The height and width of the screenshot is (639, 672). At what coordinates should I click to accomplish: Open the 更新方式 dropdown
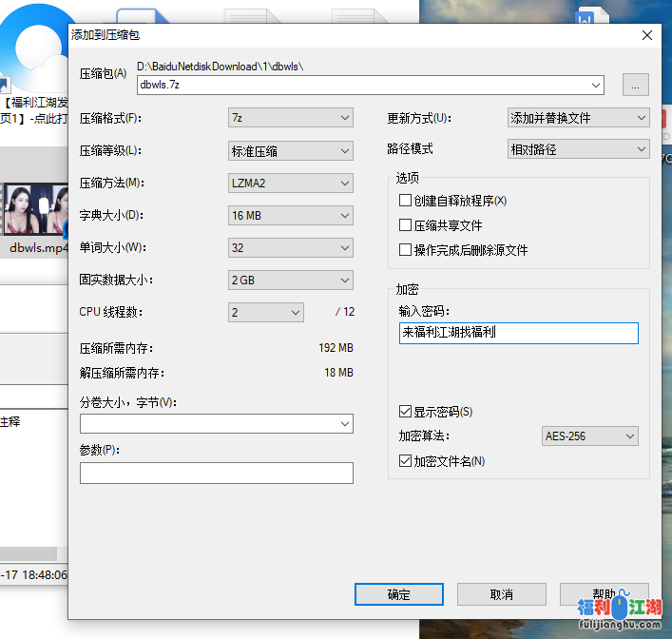[x=579, y=118]
